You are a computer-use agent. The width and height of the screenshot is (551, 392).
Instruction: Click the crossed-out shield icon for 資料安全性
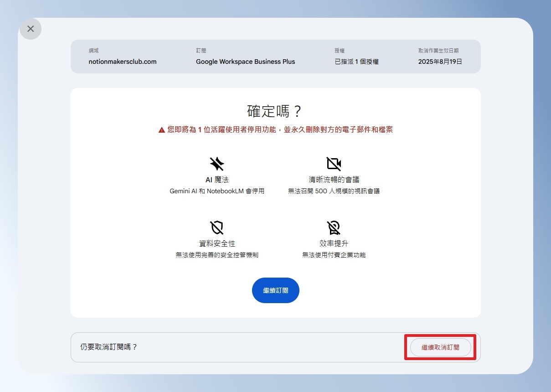pos(217,227)
